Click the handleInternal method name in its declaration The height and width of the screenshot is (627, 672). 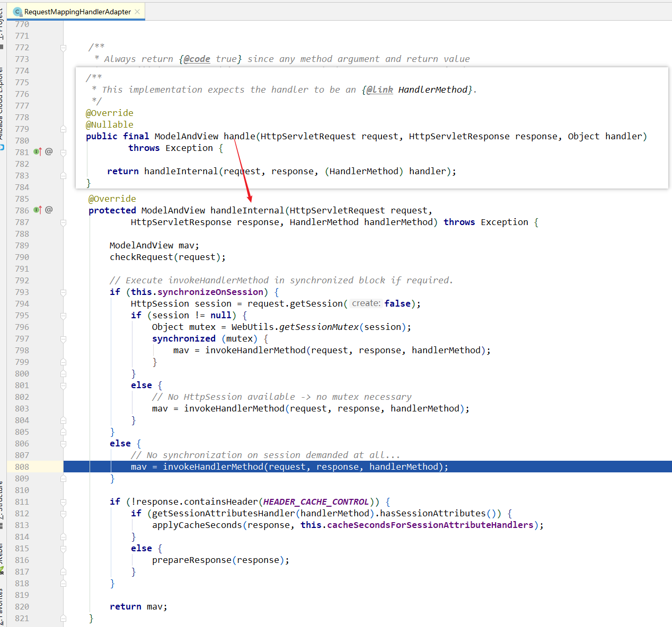coord(247,211)
